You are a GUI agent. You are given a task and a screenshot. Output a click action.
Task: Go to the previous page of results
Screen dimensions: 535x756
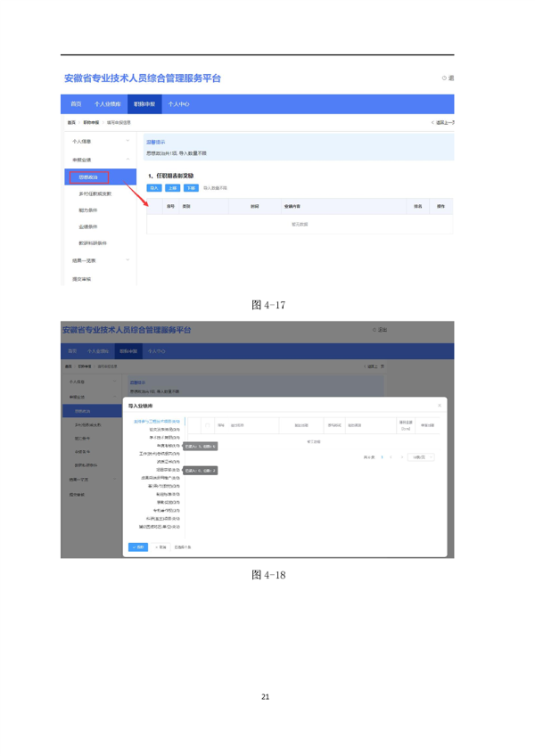[x=390, y=457]
